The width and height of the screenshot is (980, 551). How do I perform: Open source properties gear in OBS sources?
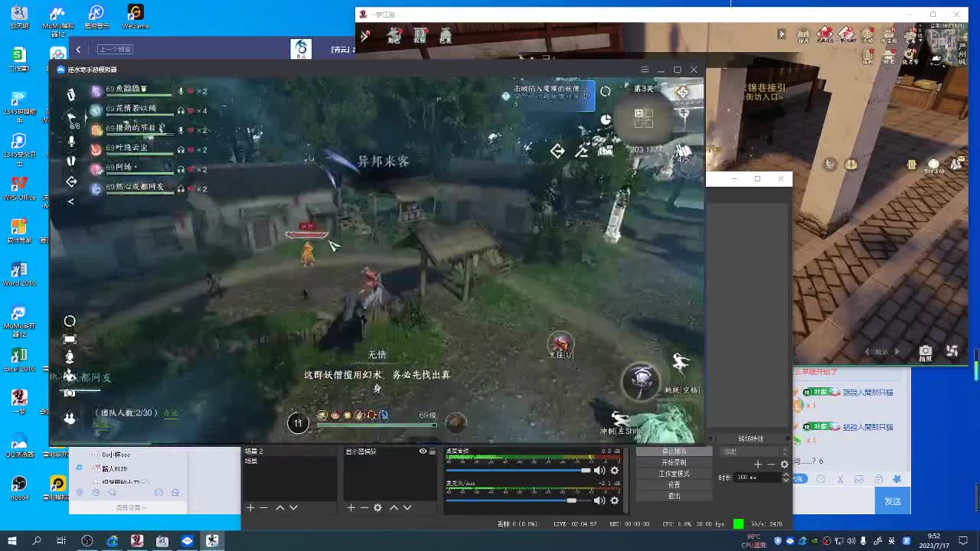coord(377,507)
